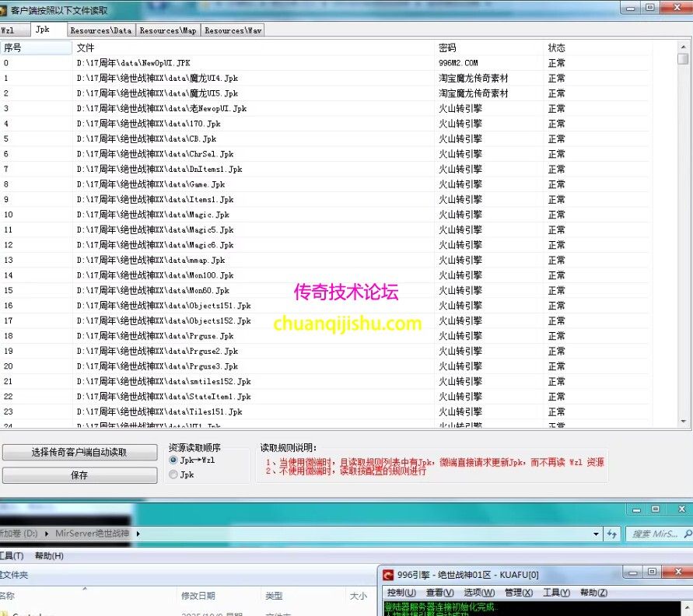This screenshot has width=693, height=616.
Task: Click inside the 搜索 MirS search input field
Action: (653, 534)
